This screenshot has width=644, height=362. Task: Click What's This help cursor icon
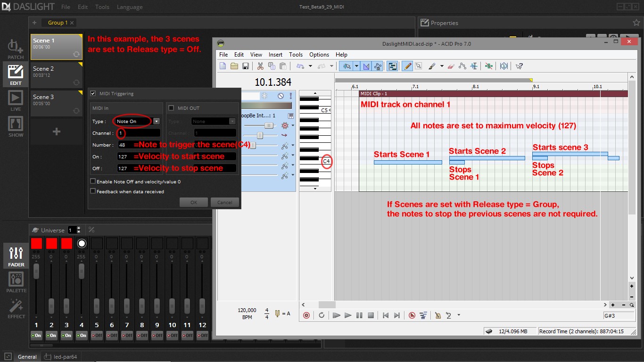pos(520,66)
